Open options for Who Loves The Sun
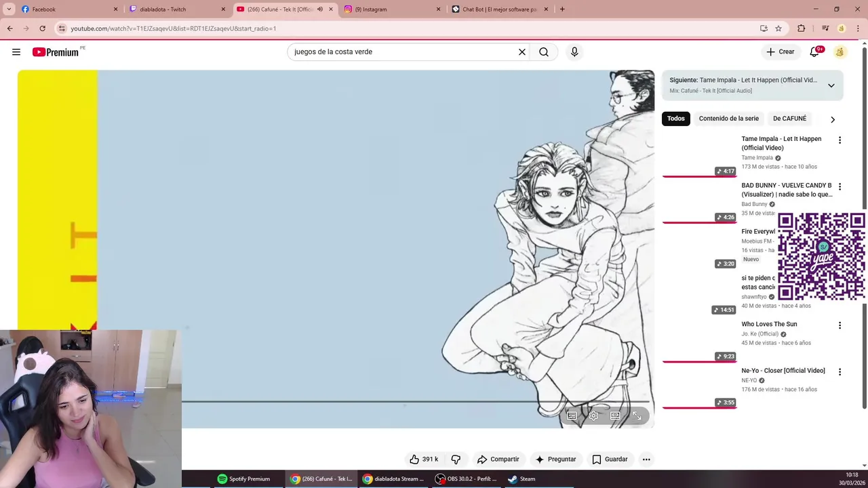 coord(840,325)
